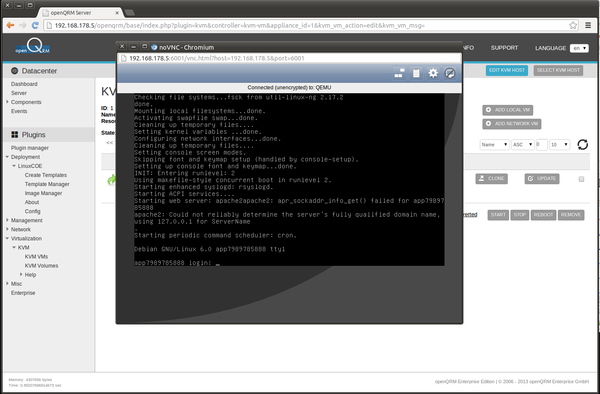The height and width of the screenshot is (394, 600).
Task: Expand the Misc tree node
Action: coord(7,283)
